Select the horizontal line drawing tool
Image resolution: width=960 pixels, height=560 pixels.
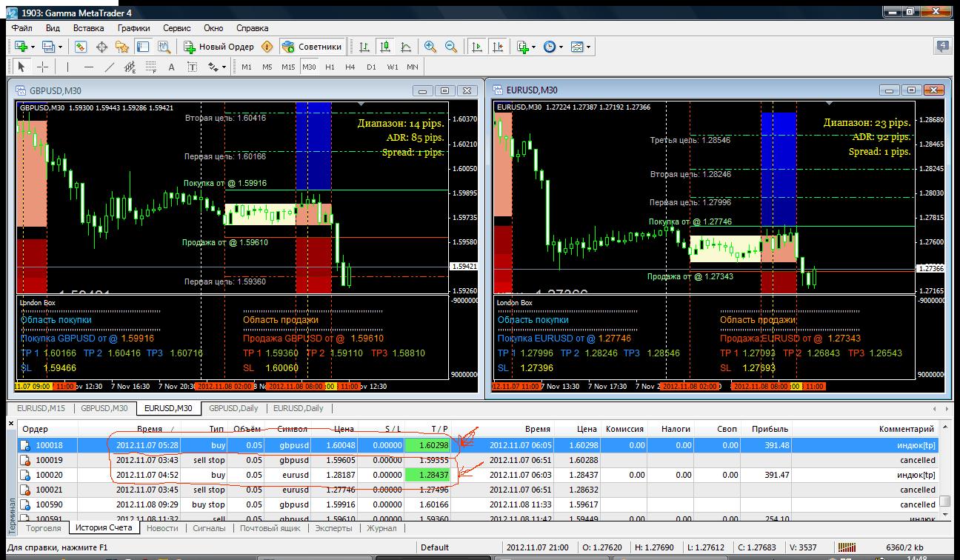[x=88, y=67]
